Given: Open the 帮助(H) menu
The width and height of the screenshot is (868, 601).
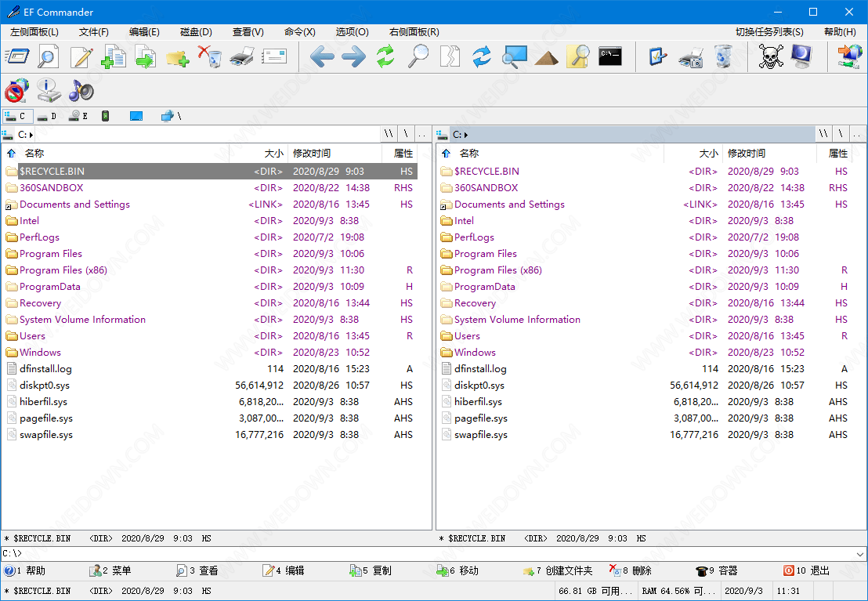Looking at the screenshot, I should [840, 32].
